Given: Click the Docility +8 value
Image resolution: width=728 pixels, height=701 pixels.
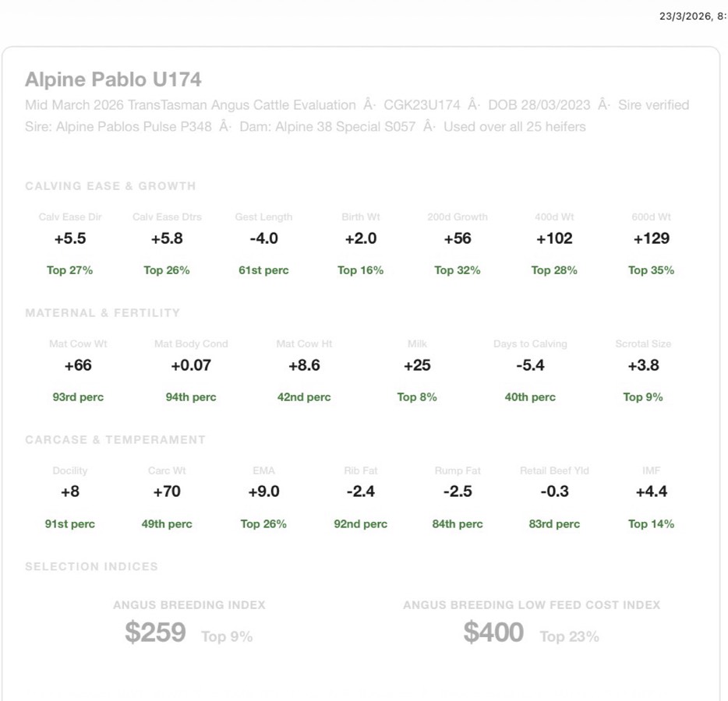Looking at the screenshot, I should pos(70,491).
